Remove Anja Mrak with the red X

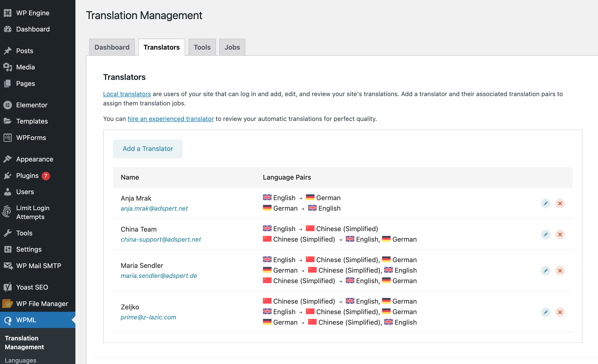[560, 203]
